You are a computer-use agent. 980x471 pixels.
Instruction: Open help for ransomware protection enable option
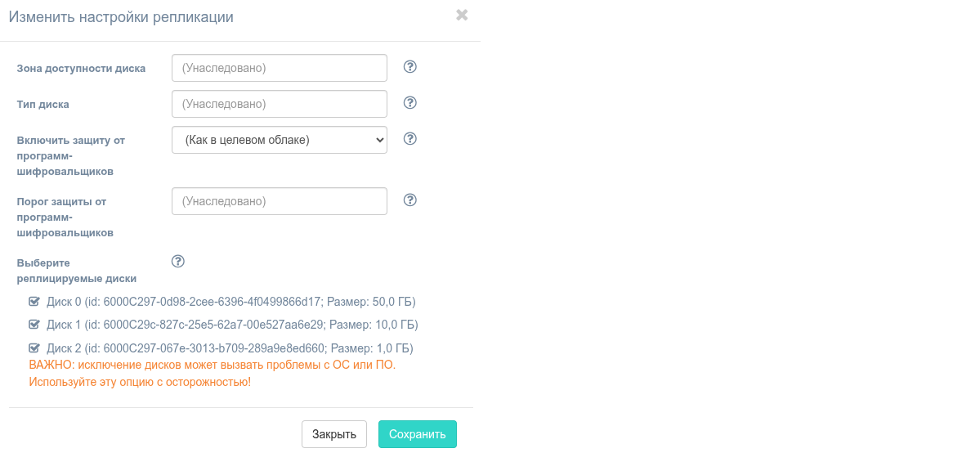tap(410, 139)
